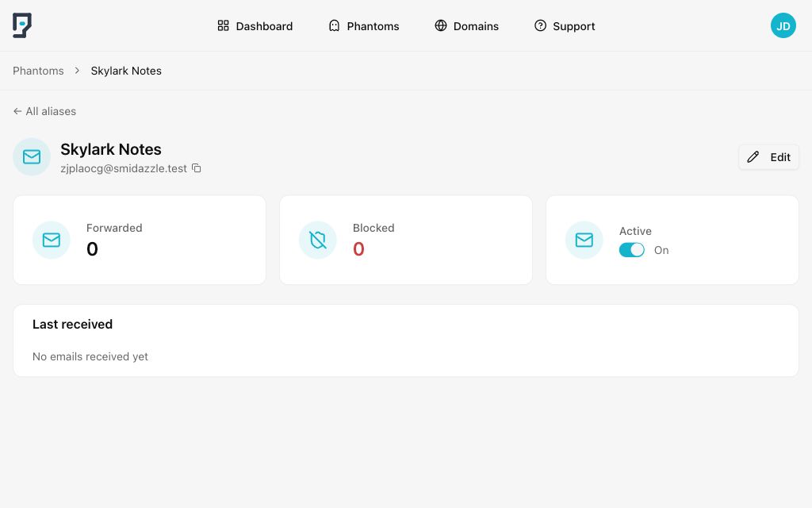
Task: Toggle the Active alias switch off
Action: (x=632, y=250)
